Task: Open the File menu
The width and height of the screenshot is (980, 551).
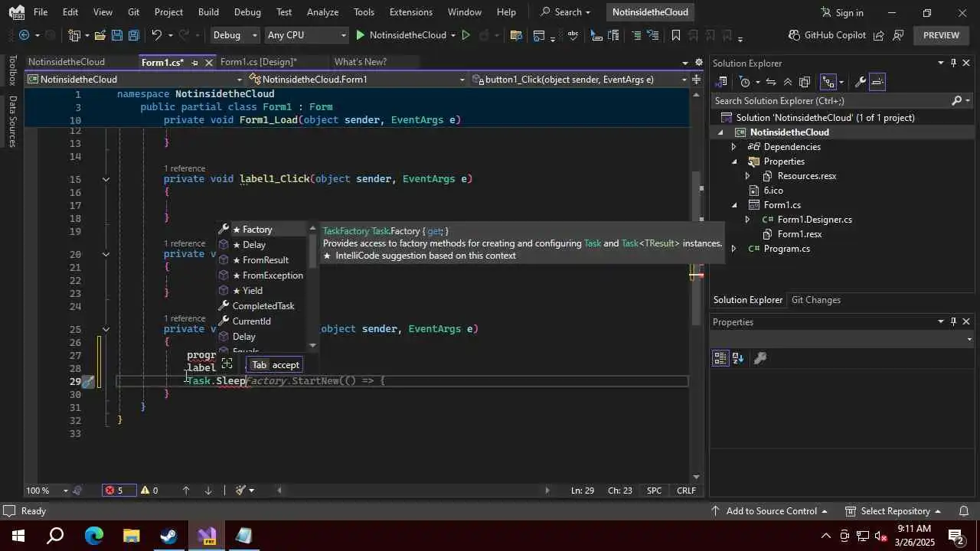Action: point(41,12)
